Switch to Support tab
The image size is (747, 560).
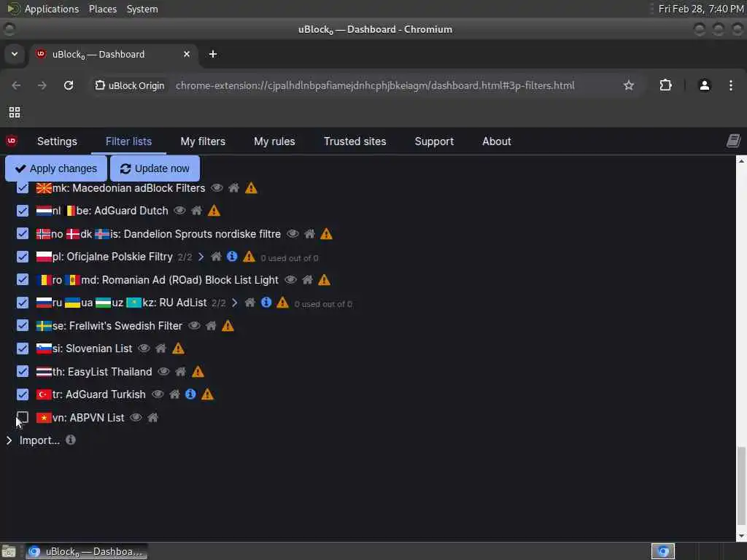tap(434, 141)
